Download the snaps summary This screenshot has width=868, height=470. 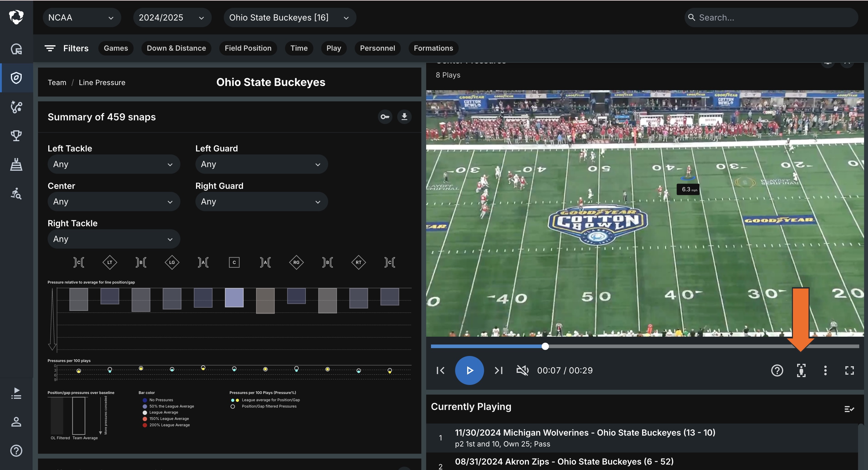404,117
